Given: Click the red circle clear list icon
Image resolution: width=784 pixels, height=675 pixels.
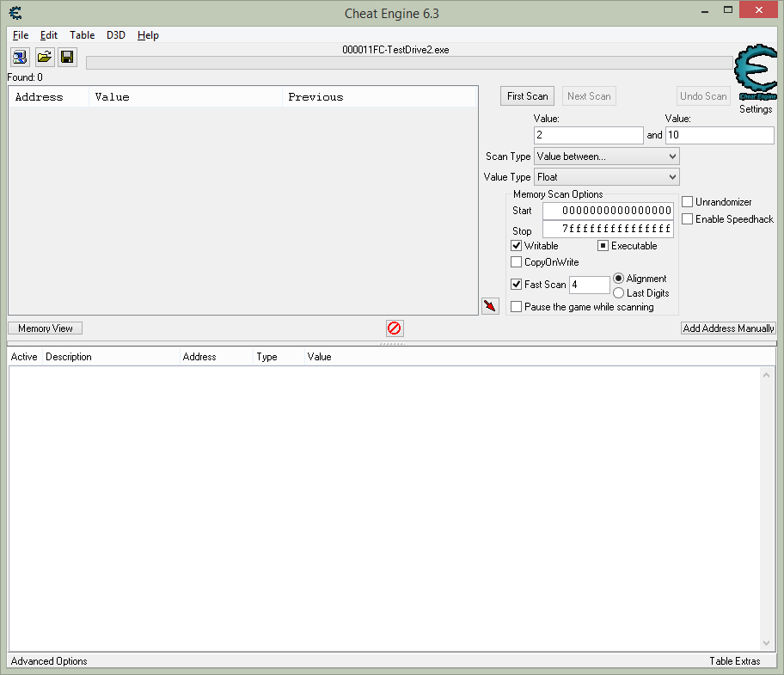Looking at the screenshot, I should point(395,328).
